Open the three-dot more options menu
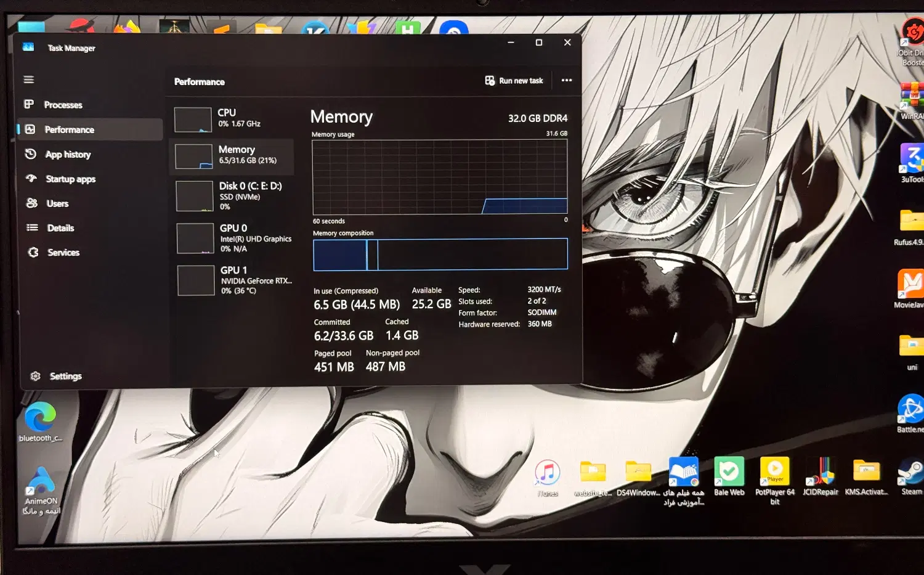This screenshot has height=575, width=924. pos(567,80)
